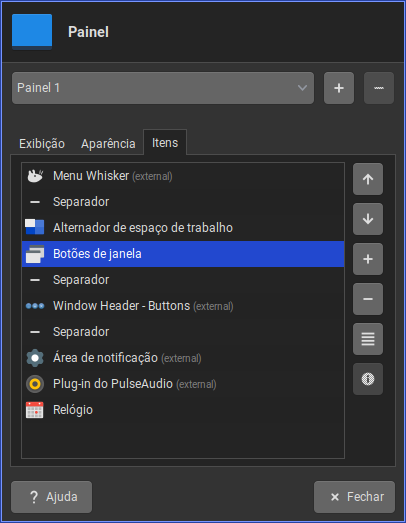Select the Itens tab
This screenshot has height=523, width=406.
tap(165, 143)
